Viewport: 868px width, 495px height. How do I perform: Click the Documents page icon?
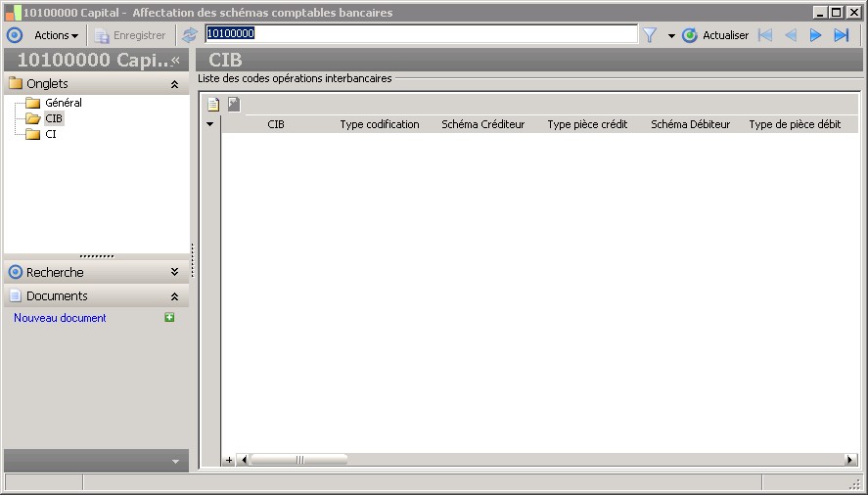coord(16,295)
